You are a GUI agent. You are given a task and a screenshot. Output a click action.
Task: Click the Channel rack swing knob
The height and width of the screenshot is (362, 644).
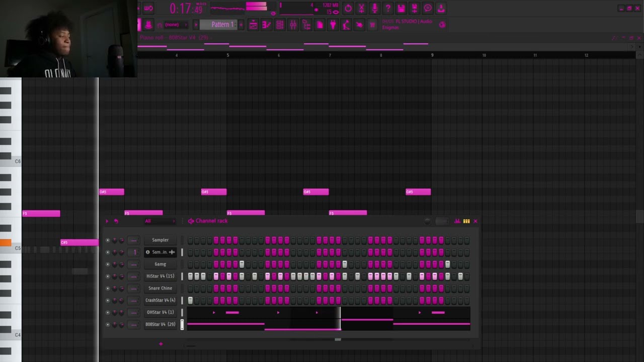pyautogui.click(x=428, y=221)
